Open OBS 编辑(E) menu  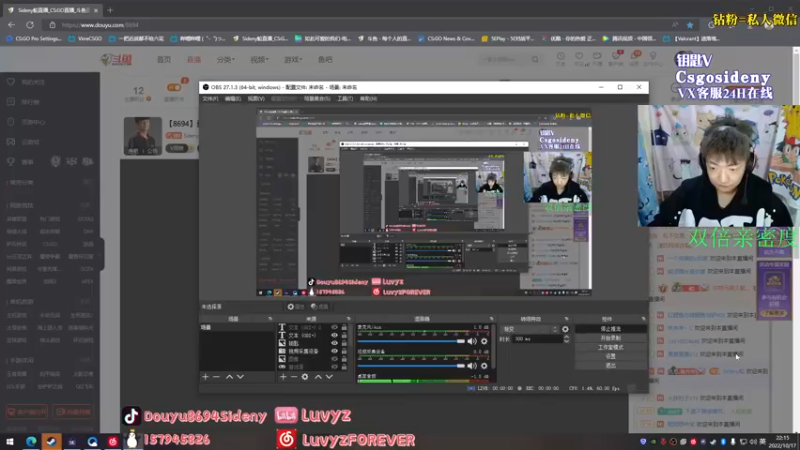(233, 98)
